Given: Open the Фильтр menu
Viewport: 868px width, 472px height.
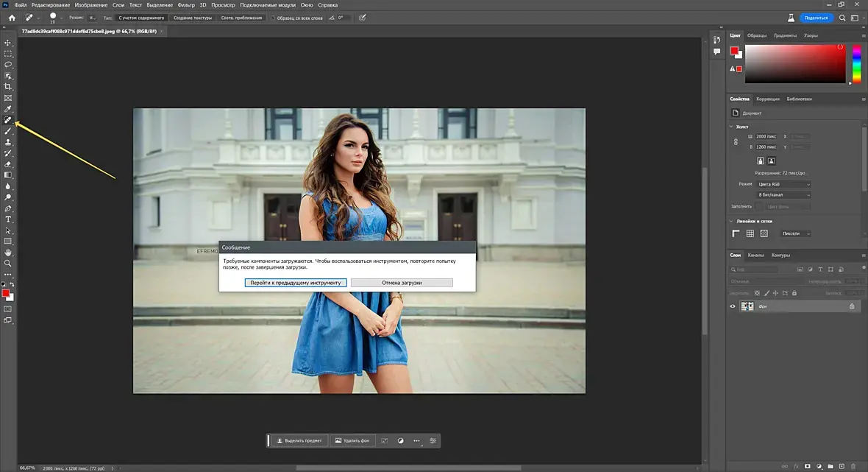Looking at the screenshot, I should coord(186,5).
